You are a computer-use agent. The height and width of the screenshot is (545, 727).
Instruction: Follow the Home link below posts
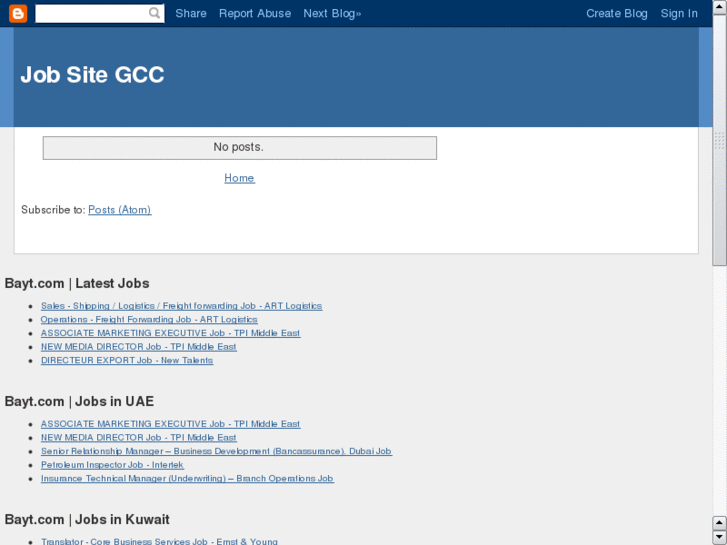(239, 178)
